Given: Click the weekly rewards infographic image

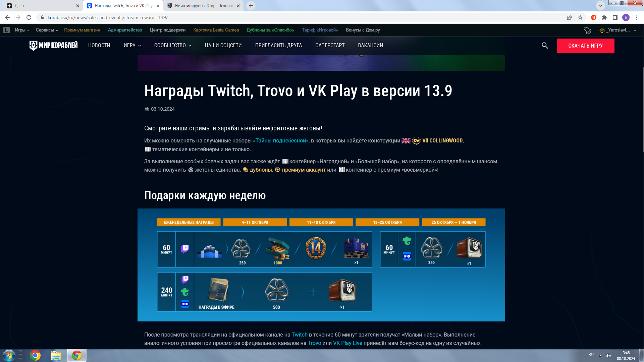Looking at the screenshot, I should 321,265.
